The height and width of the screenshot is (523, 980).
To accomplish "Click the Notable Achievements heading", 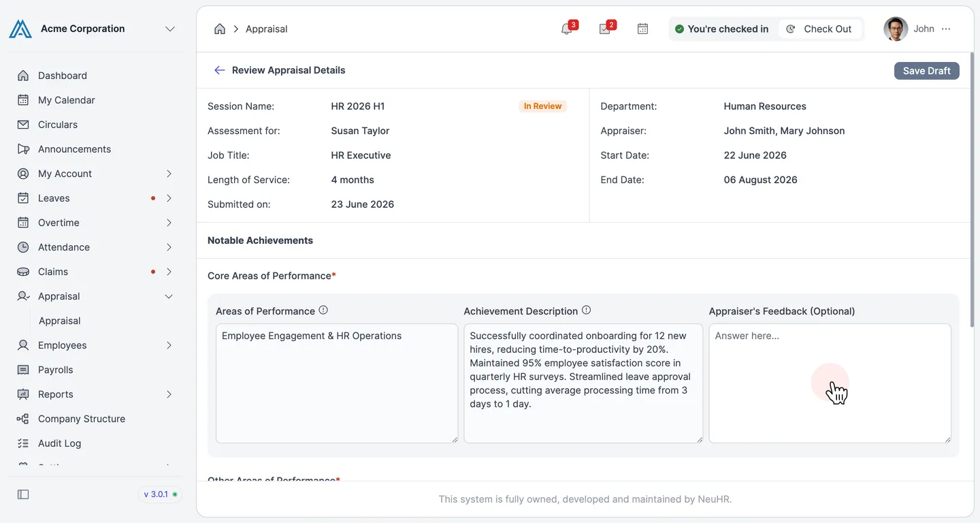I will pyautogui.click(x=260, y=240).
